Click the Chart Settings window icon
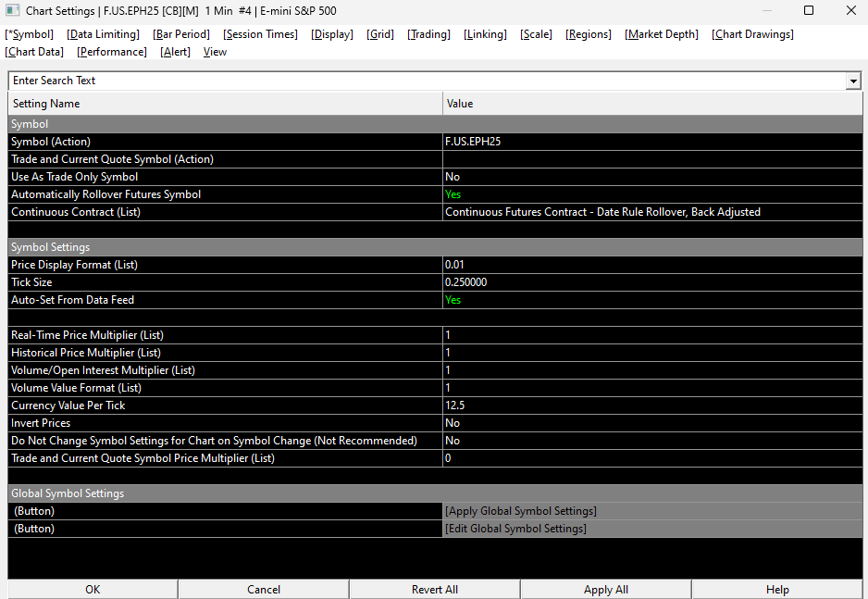Screen dimensions: 868x599 (12, 10)
